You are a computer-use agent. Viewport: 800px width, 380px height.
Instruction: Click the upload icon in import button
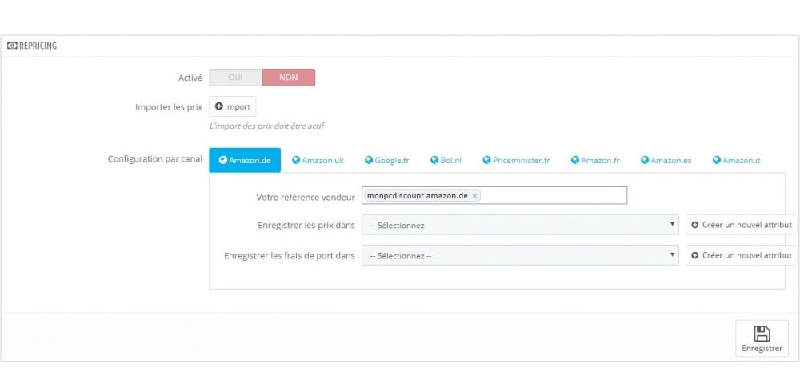(219, 107)
